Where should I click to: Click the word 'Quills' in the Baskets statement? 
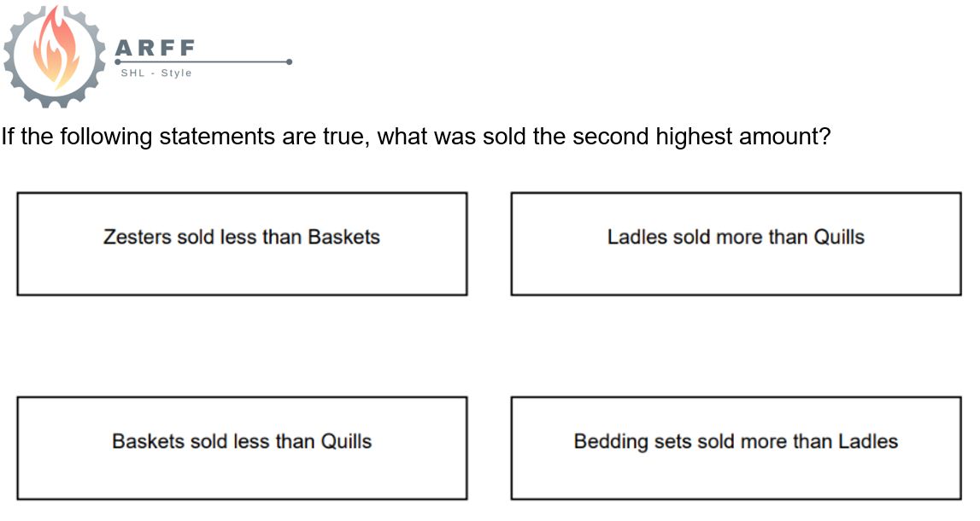tap(346, 442)
